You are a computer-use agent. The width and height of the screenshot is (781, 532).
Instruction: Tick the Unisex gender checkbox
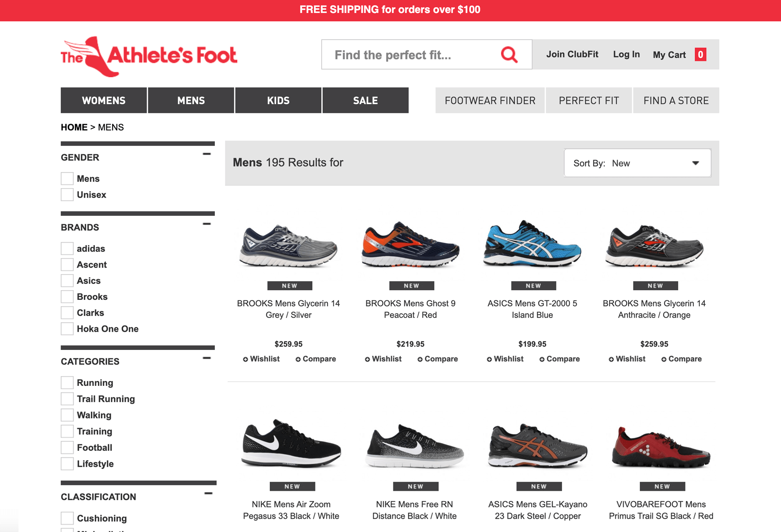67,194
